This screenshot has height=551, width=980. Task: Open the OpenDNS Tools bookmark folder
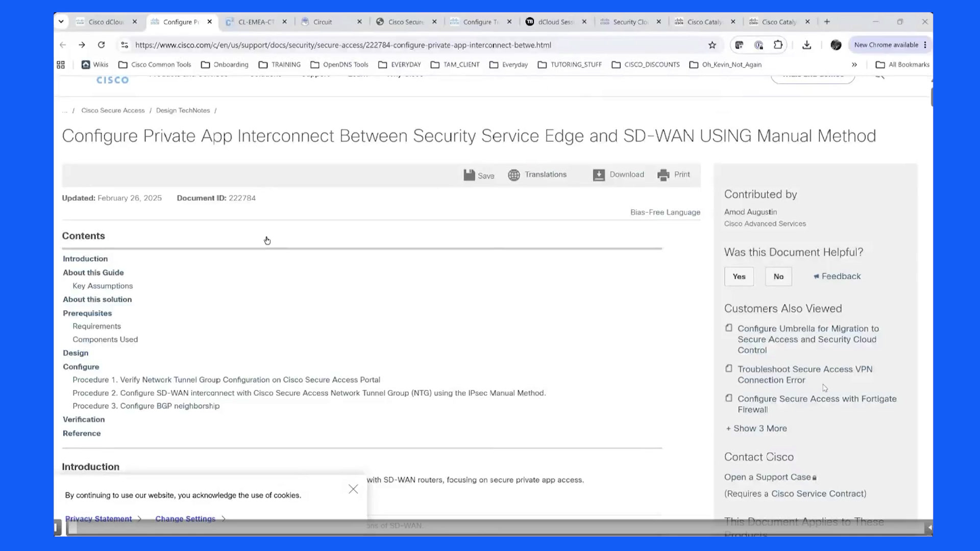(x=339, y=65)
